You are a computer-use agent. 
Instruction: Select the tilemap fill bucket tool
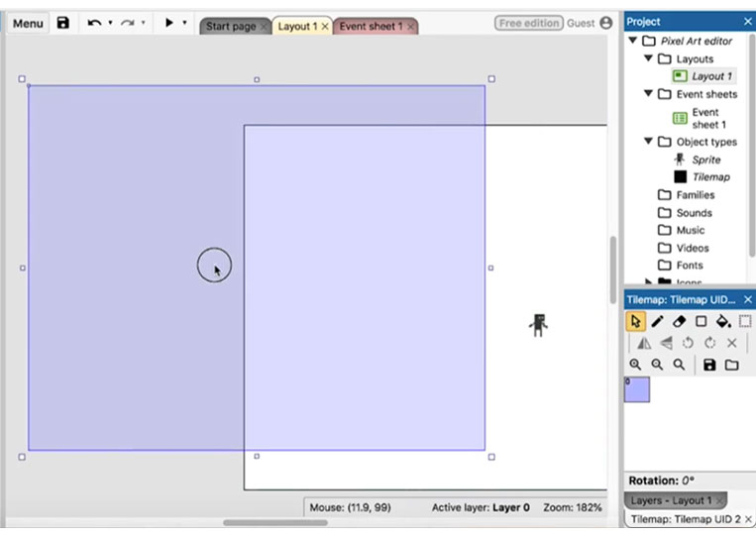pos(722,321)
